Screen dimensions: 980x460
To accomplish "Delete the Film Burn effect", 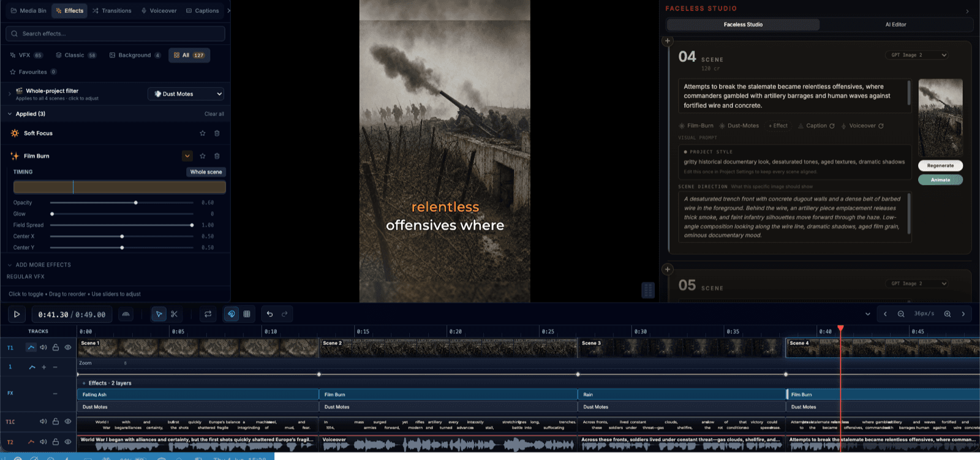I will tap(217, 156).
